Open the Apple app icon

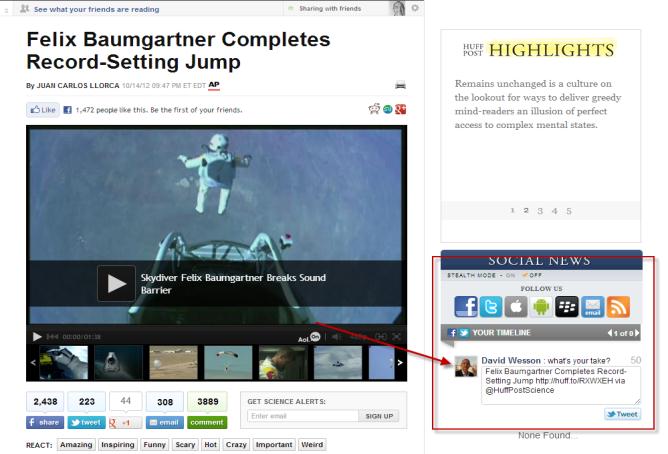pyautogui.click(x=516, y=307)
